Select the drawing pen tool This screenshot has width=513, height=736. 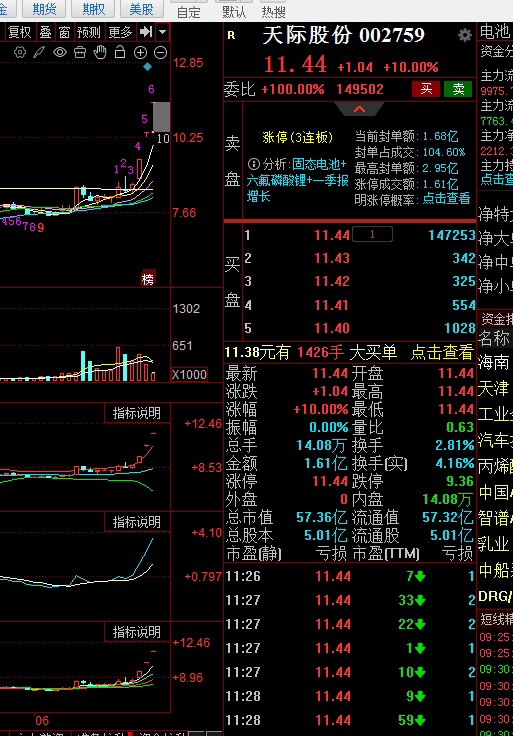39,52
